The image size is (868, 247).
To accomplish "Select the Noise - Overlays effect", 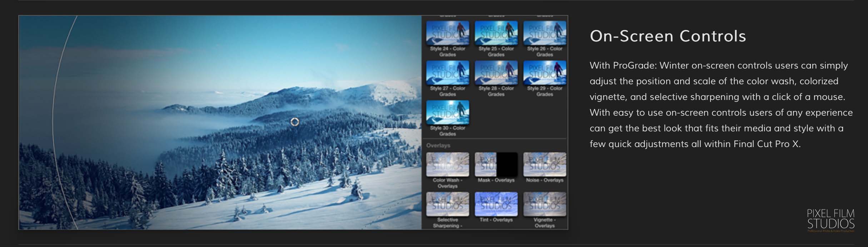I will 545,165.
